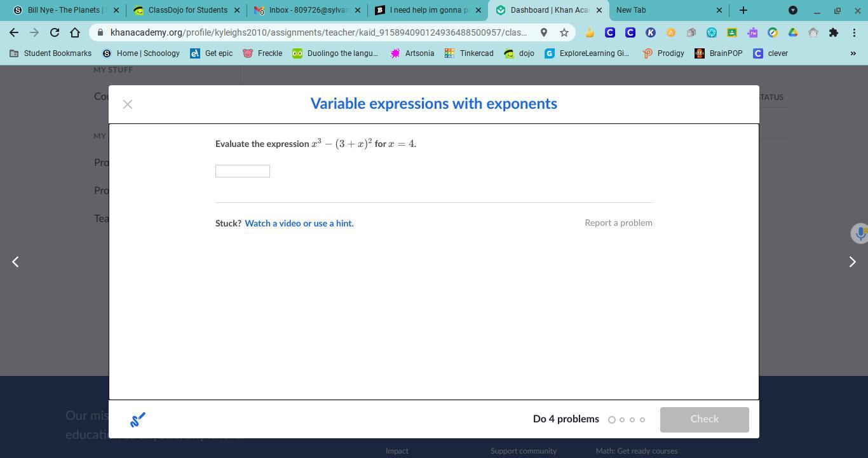The image size is (868, 458).
Task: Go to the next exercise arrow
Action: (853, 261)
